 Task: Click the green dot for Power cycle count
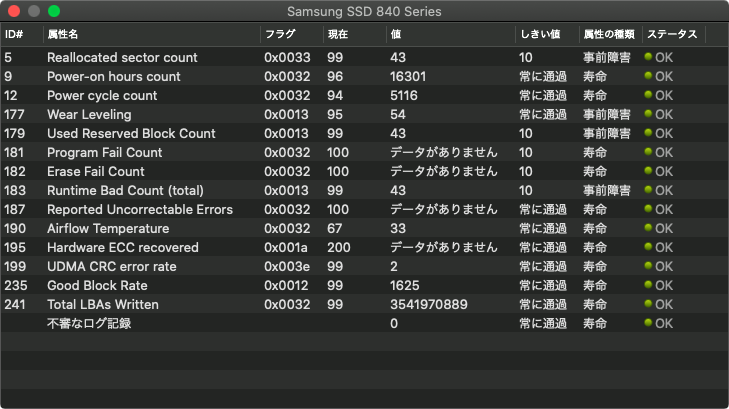point(648,96)
